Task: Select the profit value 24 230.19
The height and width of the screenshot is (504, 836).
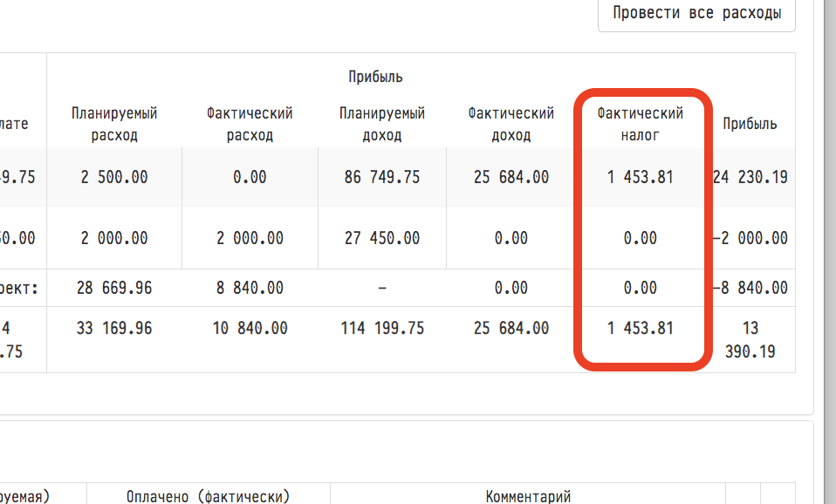Action: click(750, 177)
